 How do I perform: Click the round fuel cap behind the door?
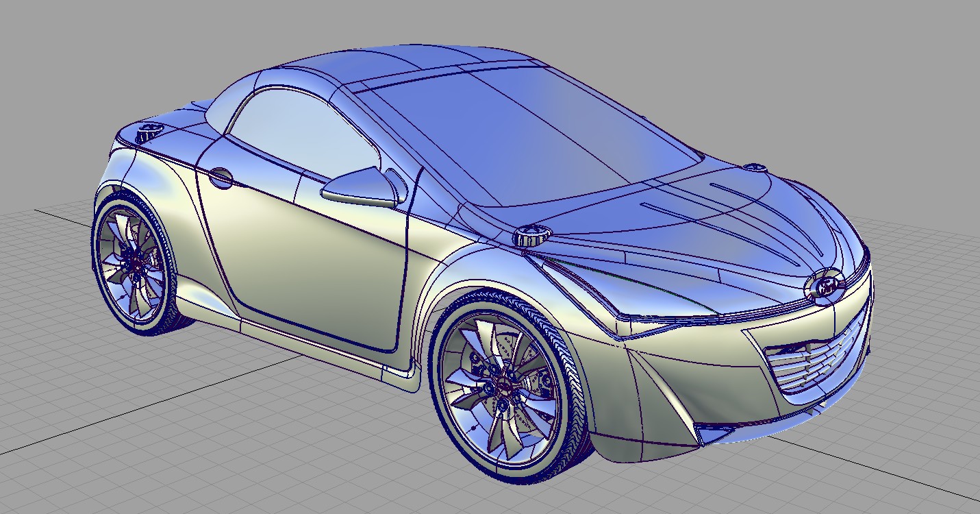221,178
